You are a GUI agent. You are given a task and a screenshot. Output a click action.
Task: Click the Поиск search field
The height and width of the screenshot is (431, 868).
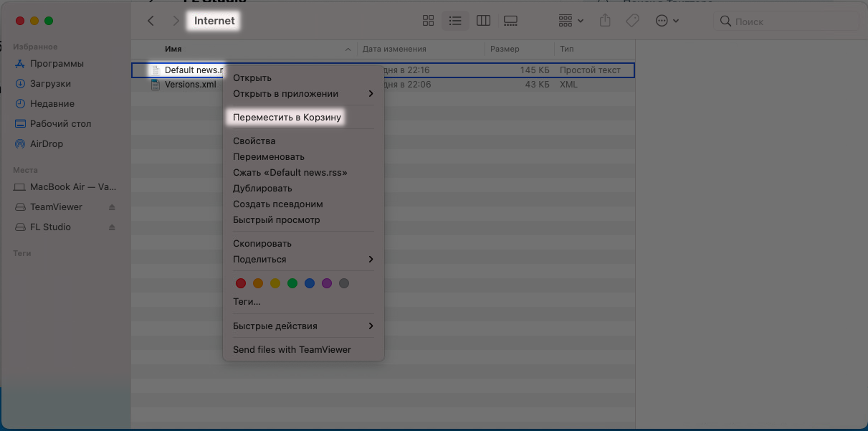pyautogui.click(x=787, y=22)
